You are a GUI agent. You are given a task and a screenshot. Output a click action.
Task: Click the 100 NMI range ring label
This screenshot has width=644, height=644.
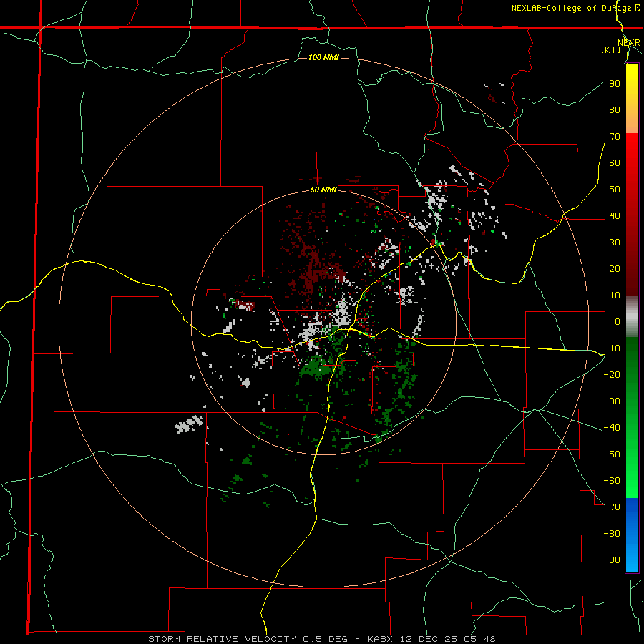click(323, 57)
